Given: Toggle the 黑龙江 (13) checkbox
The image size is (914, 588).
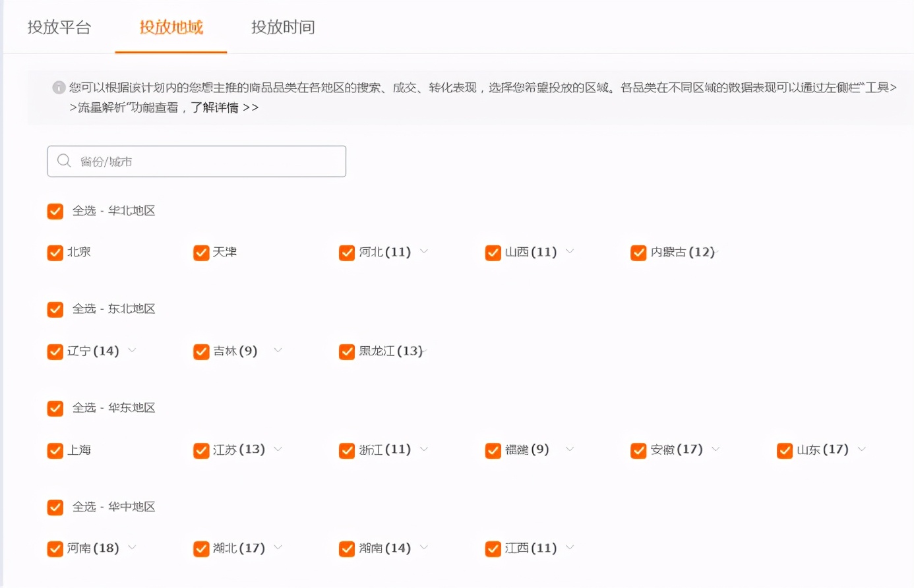Looking at the screenshot, I should (x=346, y=351).
